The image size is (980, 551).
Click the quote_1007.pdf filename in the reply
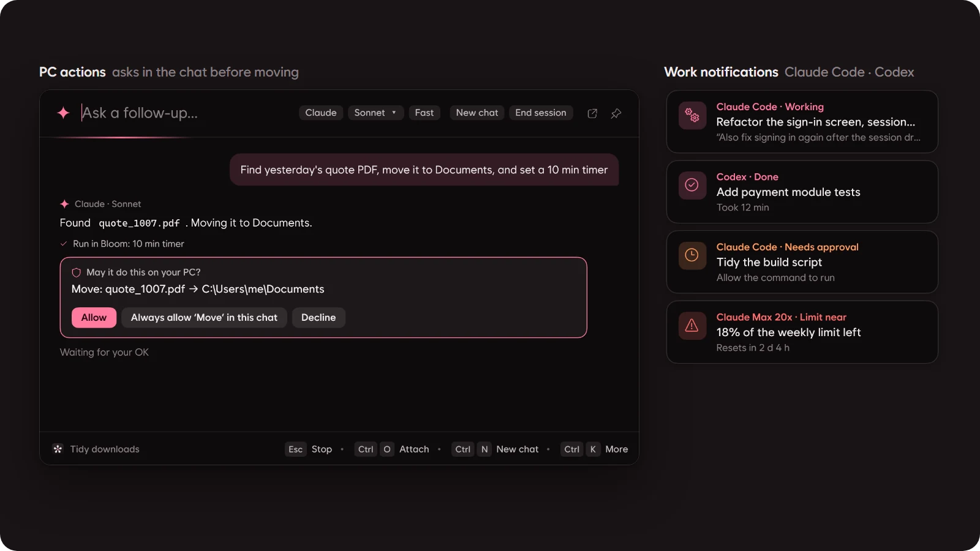point(139,223)
